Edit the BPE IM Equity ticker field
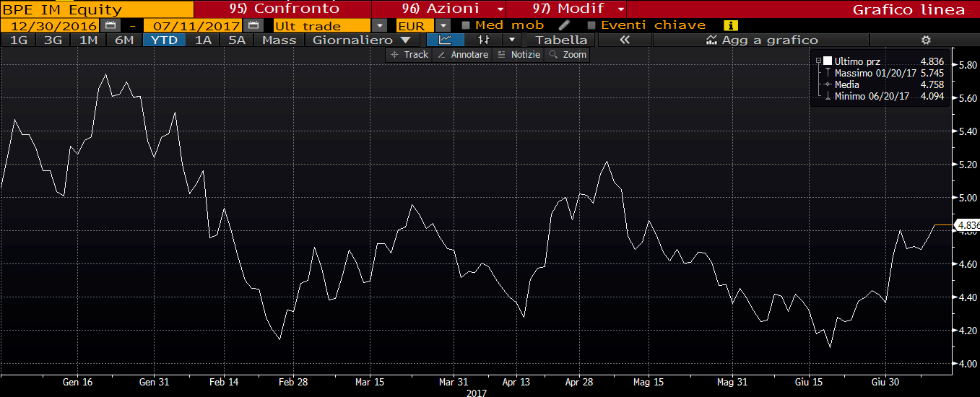 [97, 9]
